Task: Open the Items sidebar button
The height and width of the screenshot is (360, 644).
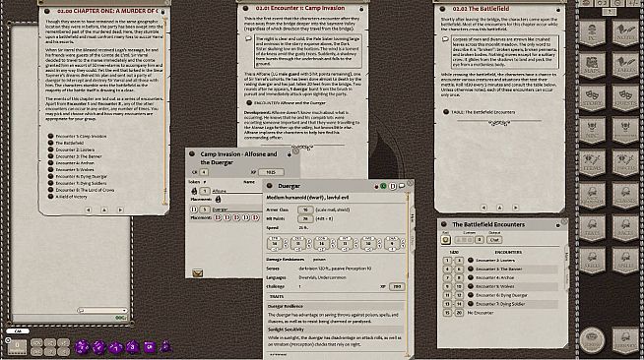Action: click(x=592, y=162)
